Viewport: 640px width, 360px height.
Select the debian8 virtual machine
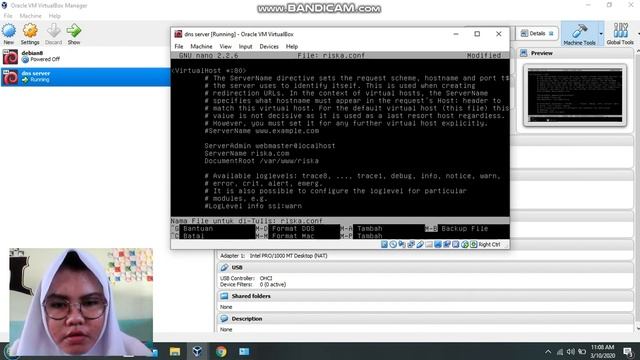tap(85, 56)
